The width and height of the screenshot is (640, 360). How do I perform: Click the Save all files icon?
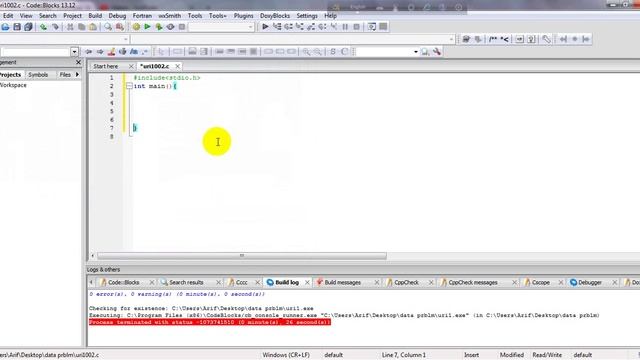point(28,27)
